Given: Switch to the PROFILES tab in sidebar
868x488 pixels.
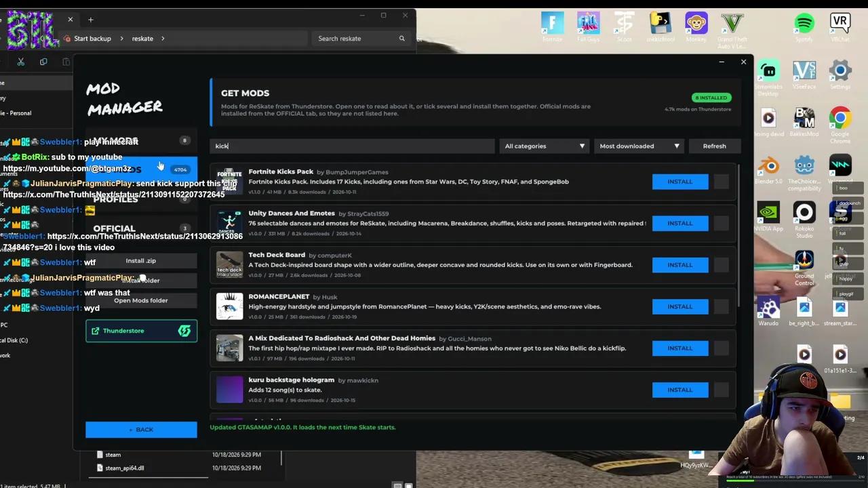Looking at the screenshot, I should (141, 199).
